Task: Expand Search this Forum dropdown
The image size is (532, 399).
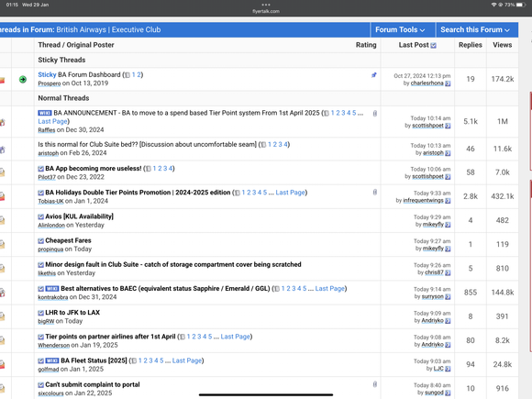Action: click(475, 30)
